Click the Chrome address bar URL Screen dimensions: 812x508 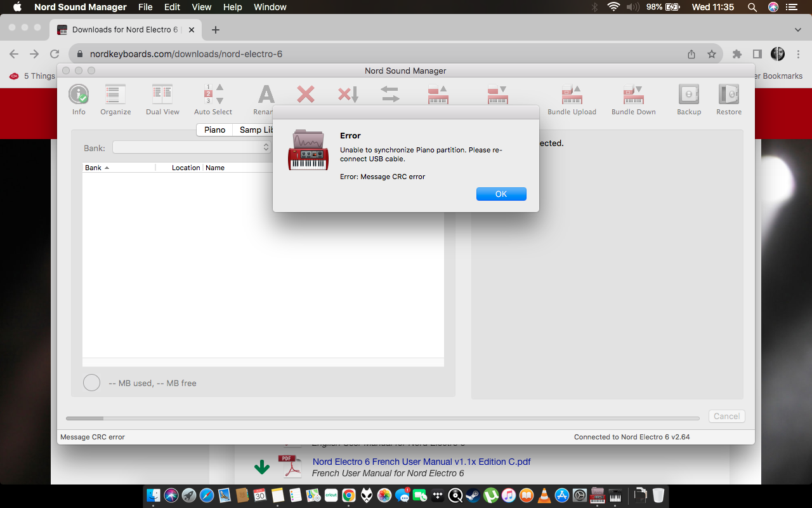point(186,54)
